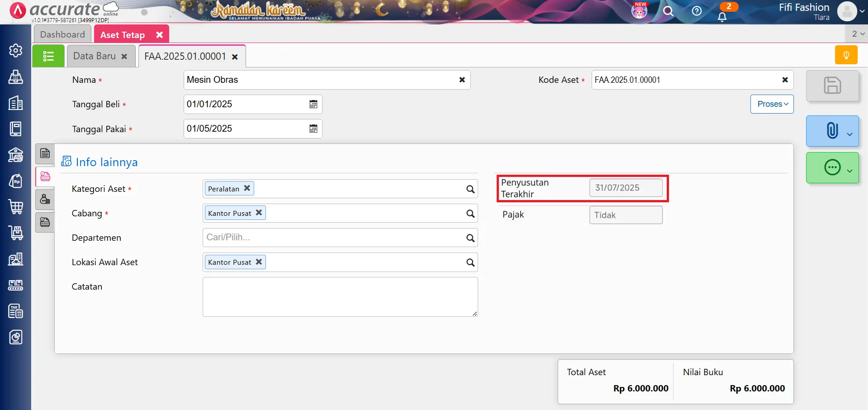
Task: Expand the attachment paperclip dropdown
Action: [x=849, y=133]
